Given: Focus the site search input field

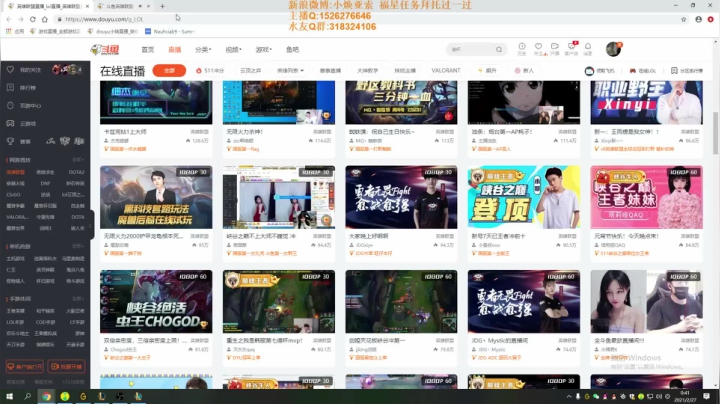Looking at the screenshot, I should [x=471, y=49].
